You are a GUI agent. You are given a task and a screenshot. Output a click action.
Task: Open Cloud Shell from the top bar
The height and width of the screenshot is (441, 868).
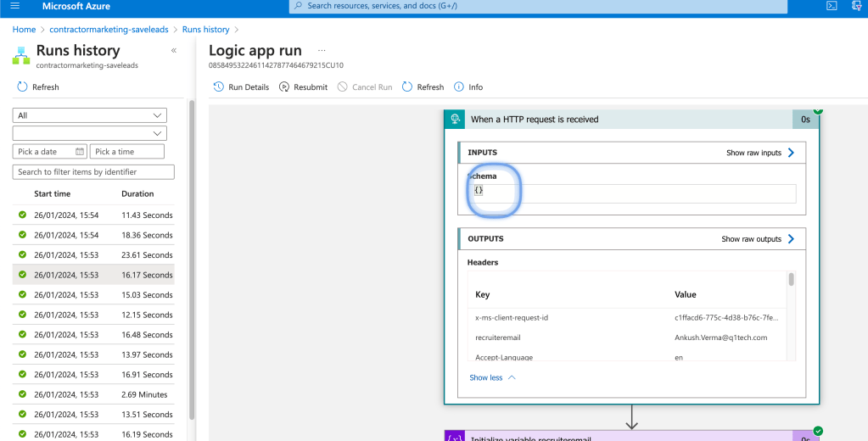pos(832,6)
